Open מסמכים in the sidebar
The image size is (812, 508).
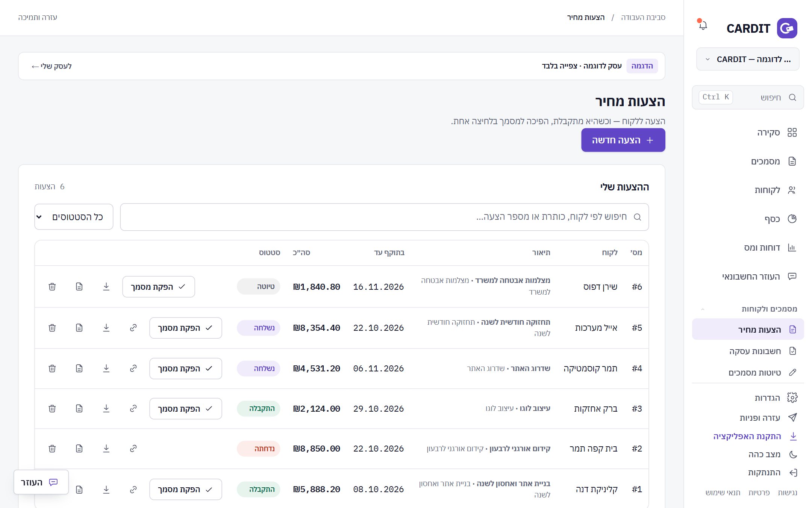click(x=748, y=161)
